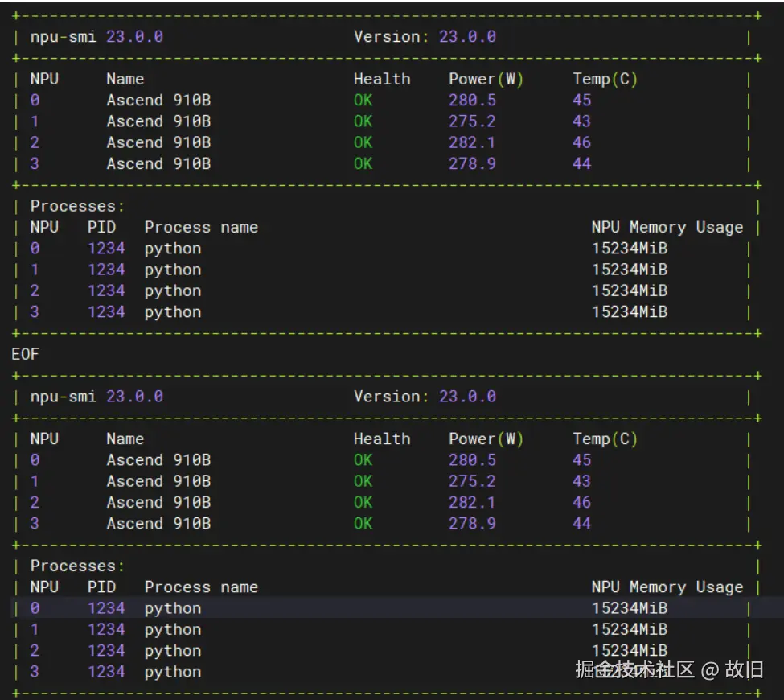The height and width of the screenshot is (700, 784).
Task: Click the Process name header in the top table
Action: click(x=201, y=228)
